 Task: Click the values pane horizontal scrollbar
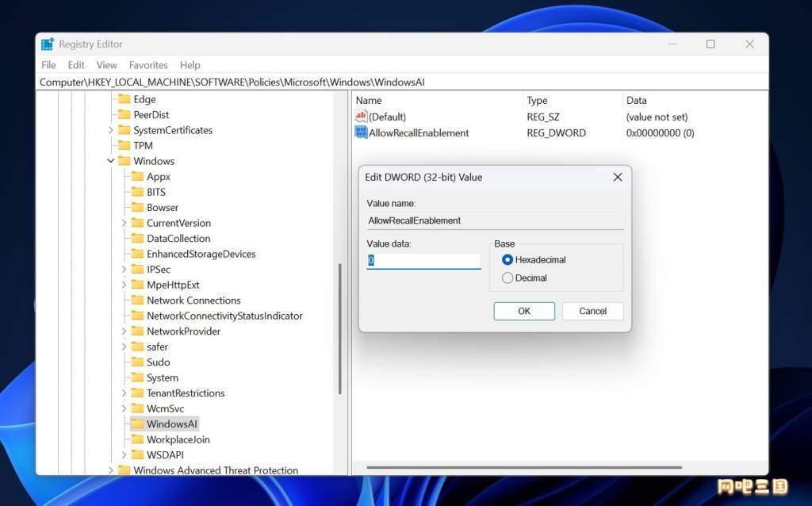coord(524,467)
